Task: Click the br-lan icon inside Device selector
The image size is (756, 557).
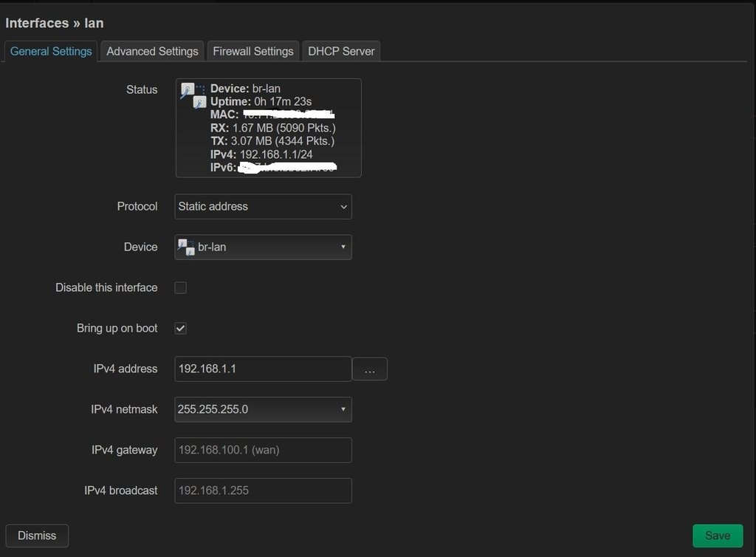Action: click(186, 247)
